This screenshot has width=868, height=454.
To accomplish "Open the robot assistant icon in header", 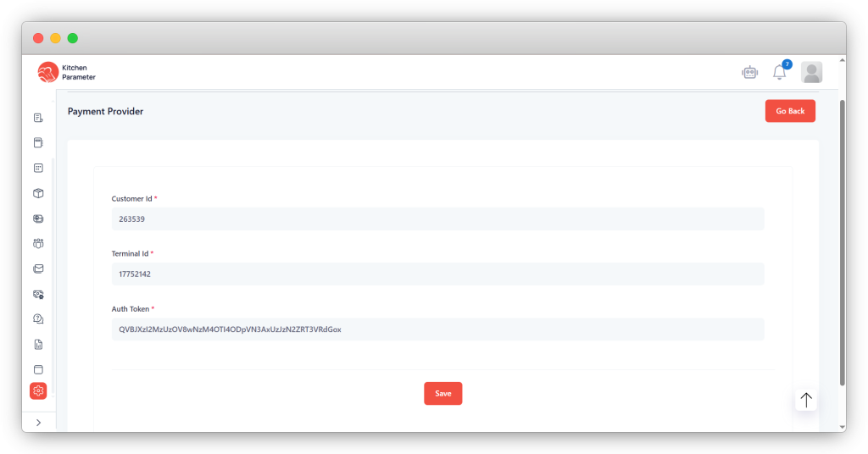I will click(x=749, y=73).
